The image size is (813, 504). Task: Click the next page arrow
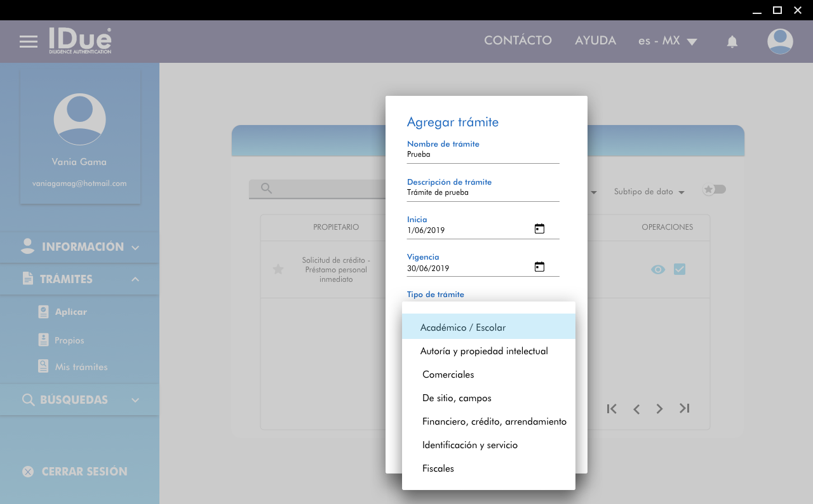tap(660, 409)
